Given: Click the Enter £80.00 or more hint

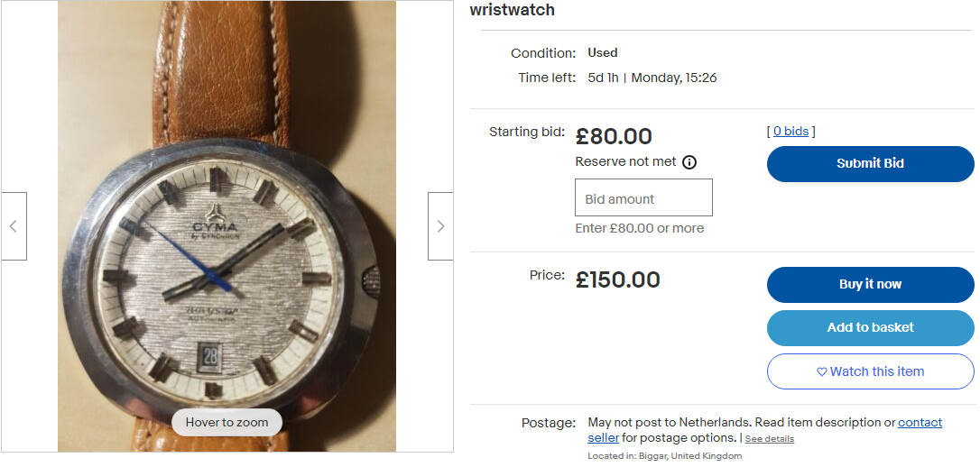Looking at the screenshot, I should tap(639, 228).
